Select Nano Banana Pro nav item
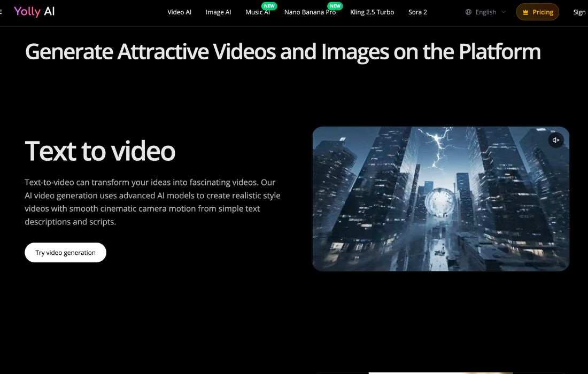Screen dimensions: 588x374 pos(310,13)
